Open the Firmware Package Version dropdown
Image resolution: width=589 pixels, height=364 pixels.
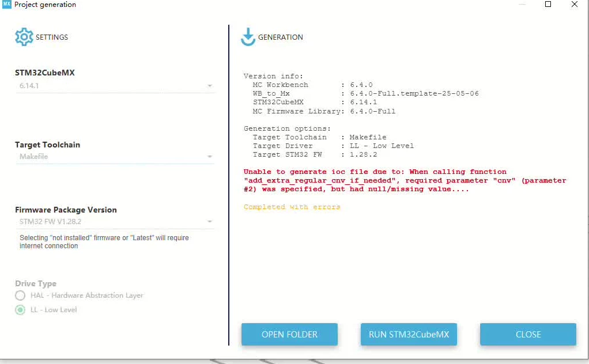tap(115, 221)
